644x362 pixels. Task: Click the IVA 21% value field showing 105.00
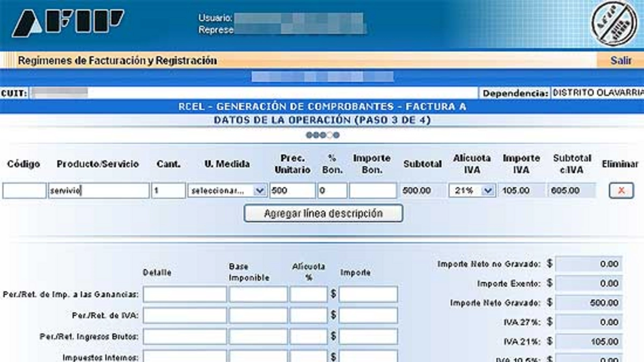589,342
